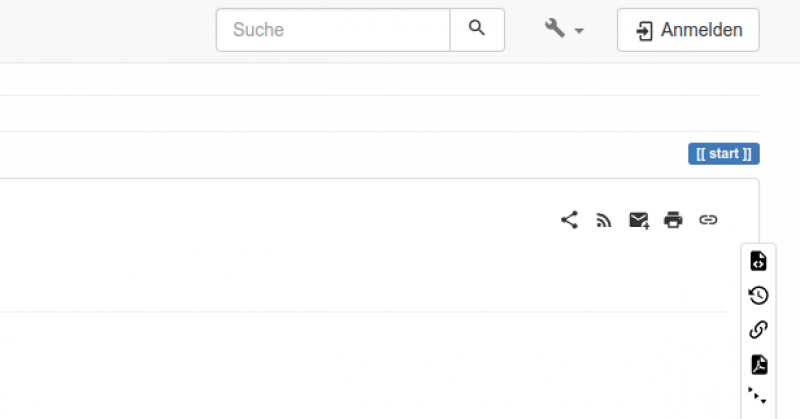This screenshot has height=419, width=800.
Task: Click the share page icon
Action: (569, 220)
